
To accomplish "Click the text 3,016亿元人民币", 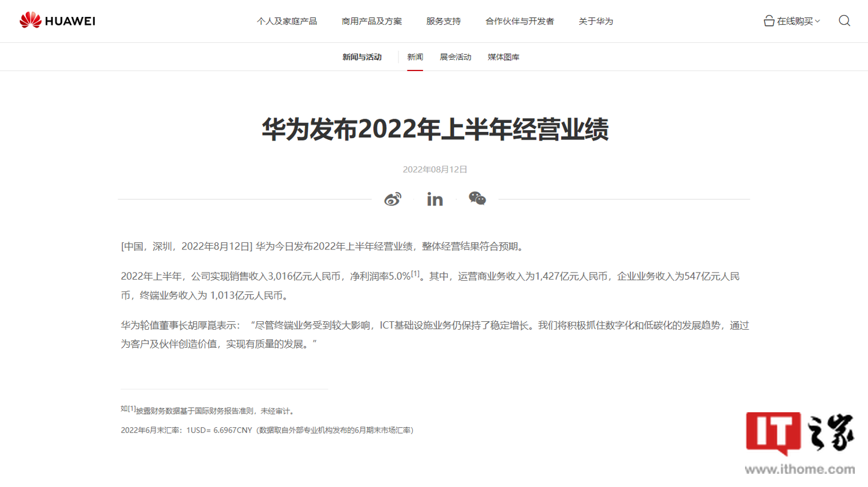I will pos(308,277).
